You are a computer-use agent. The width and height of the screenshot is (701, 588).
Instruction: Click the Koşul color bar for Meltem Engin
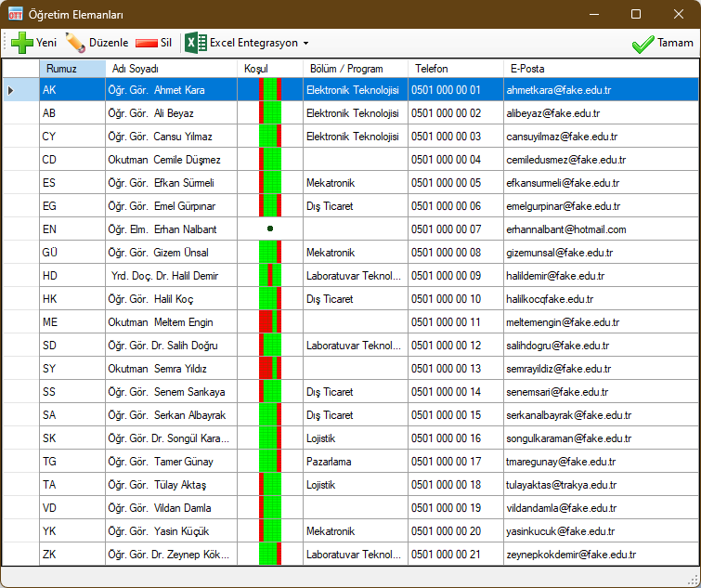pyautogui.click(x=269, y=322)
